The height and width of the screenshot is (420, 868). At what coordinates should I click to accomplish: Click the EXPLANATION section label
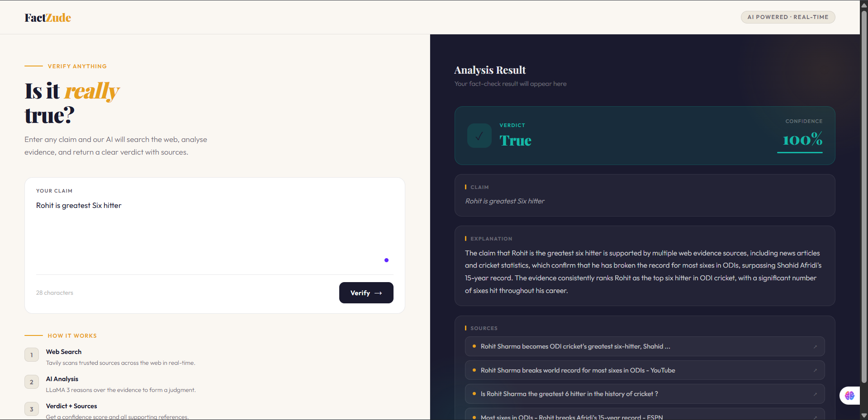pos(491,239)
